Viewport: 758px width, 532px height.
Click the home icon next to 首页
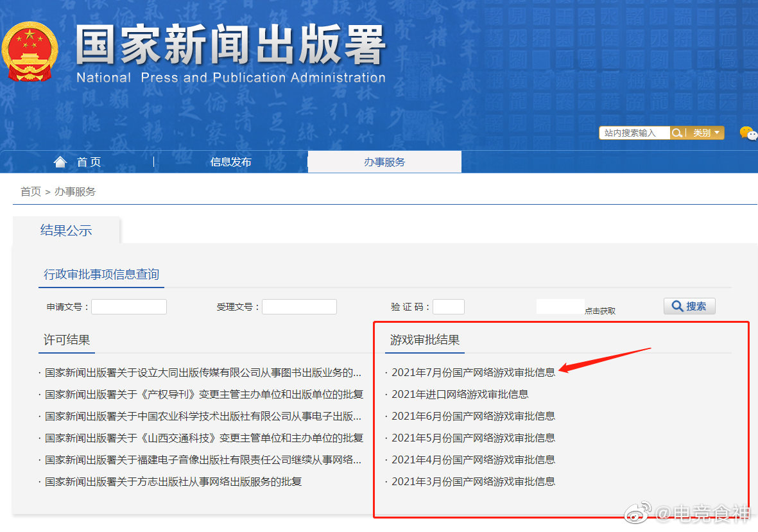pyautogui.click(x=60, y=162)
